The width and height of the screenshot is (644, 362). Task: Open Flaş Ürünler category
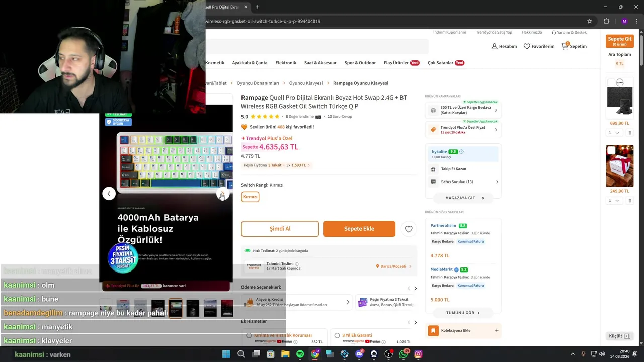[401, 63]
